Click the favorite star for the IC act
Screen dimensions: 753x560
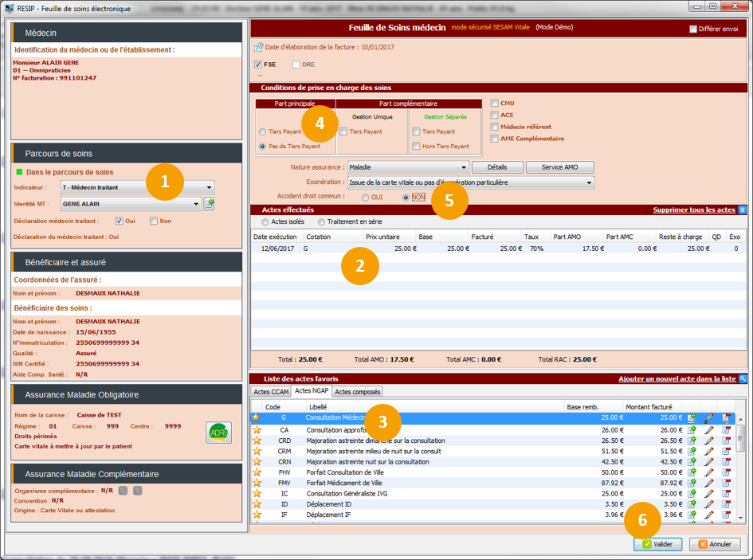257,494
